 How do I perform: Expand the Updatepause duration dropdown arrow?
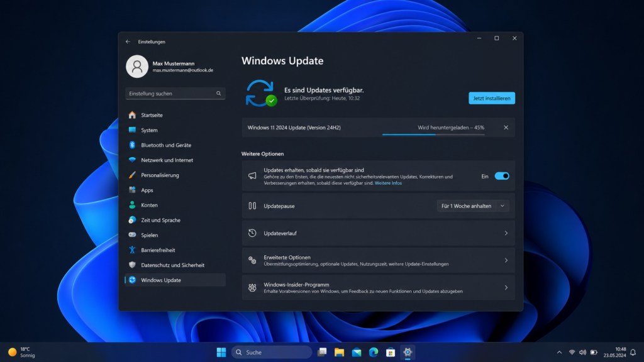(502, 206)
